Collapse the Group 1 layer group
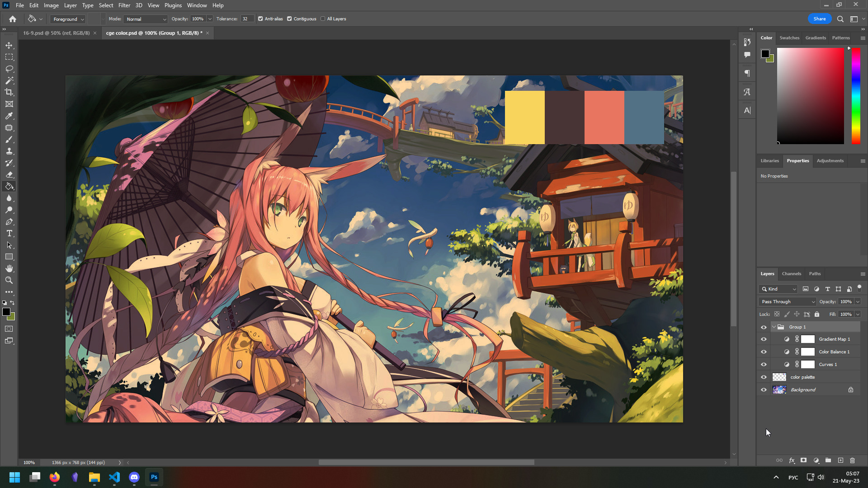Viewport: 868px width, 488px height. tap(774, 327)
